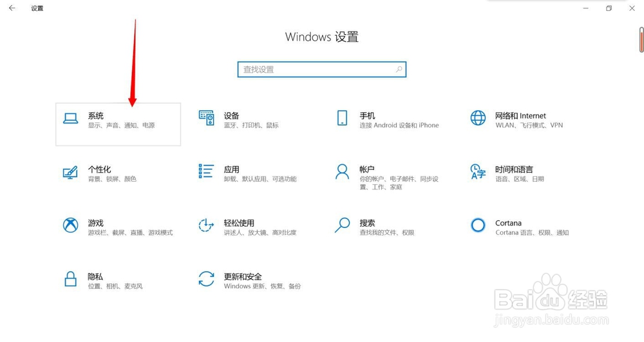Click the Devices keyboard and speaker icon
This screenshot has height=342, width=644.
[x=206, y=117]
